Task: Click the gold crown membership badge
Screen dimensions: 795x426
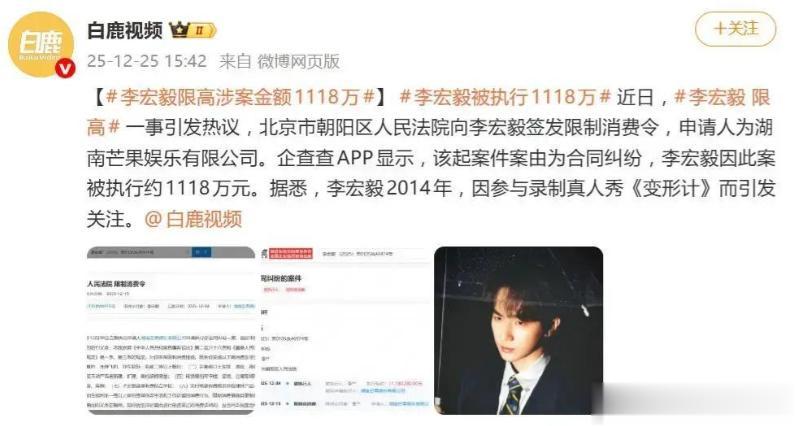Action: coord(178,30)
